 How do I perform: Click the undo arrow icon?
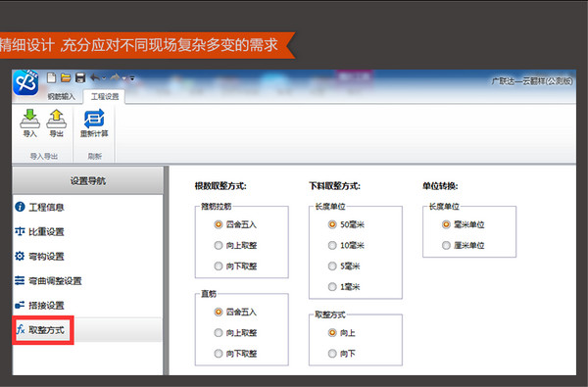click(x=95, y=77)
